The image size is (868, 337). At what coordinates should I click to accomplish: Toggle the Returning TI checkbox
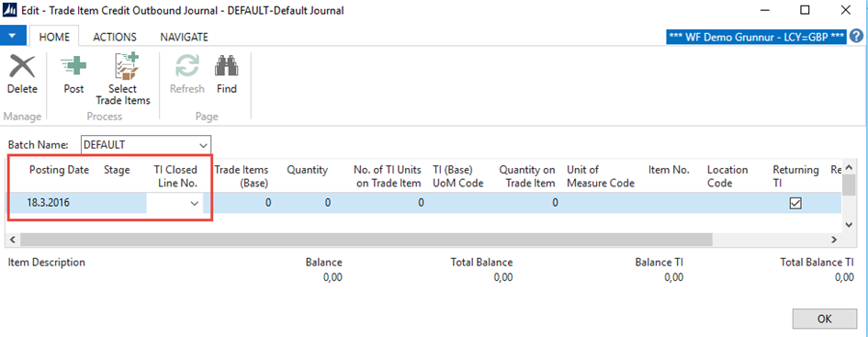795,203
